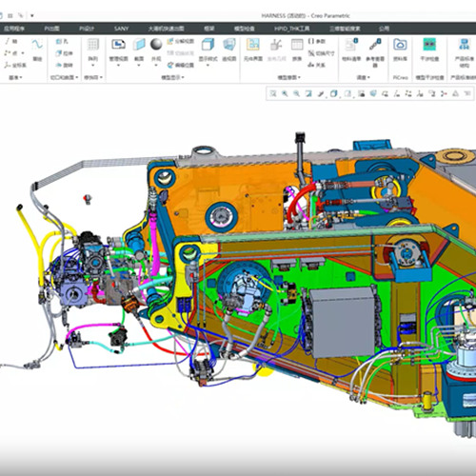Viewport: 476px width, 476px height.
Task: Expand the Datum (基准) group dropdown
Action: [21, 77]
